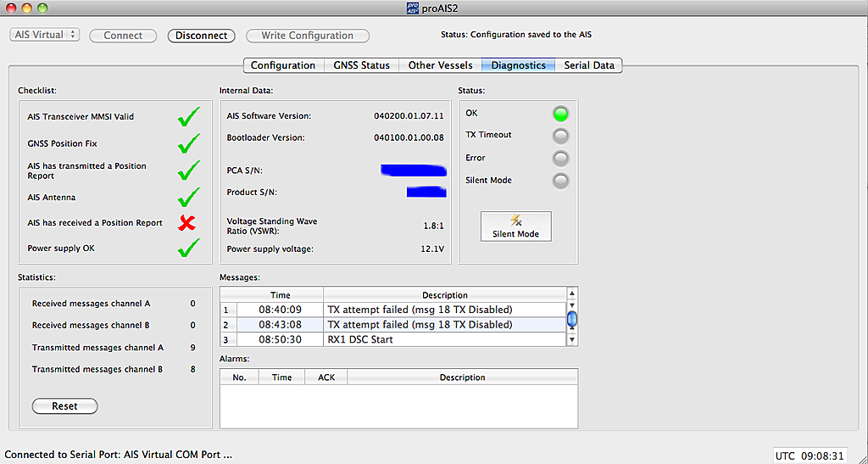Click Transmitted messages channel B count 8
The height and width of the screenshot is (464, 868).
click(x=192, y=369)
